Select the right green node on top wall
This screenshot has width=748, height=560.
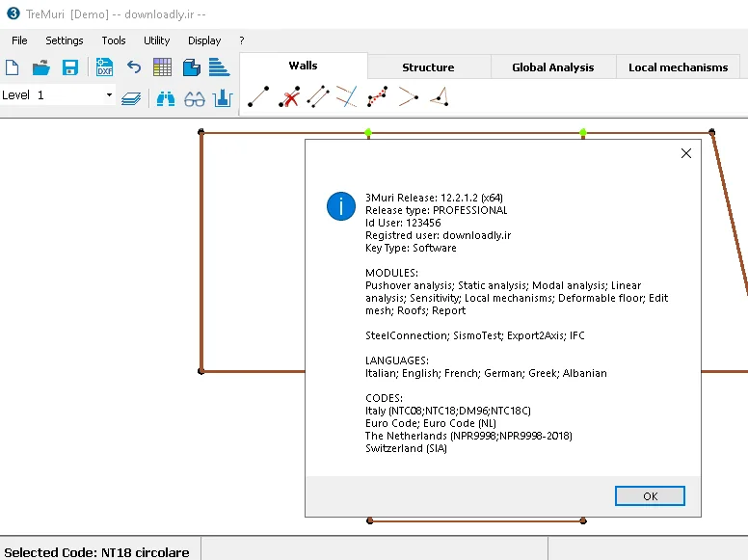point(583,132)
